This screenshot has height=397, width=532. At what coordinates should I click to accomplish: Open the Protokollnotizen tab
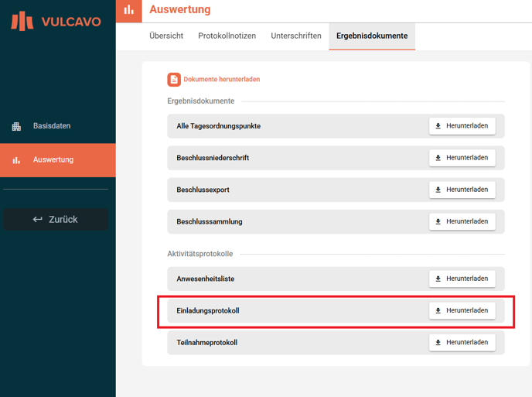tap(227, 36)
